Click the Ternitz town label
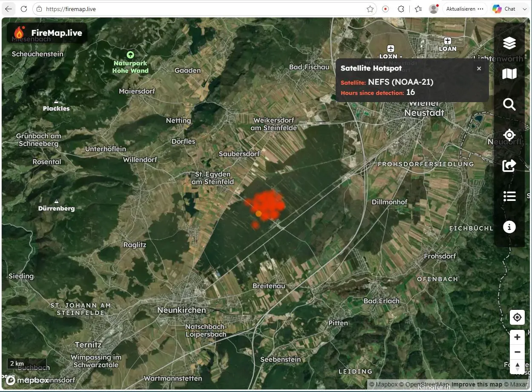This screenshot has width=532, height=392. click(x=88, y=345)
